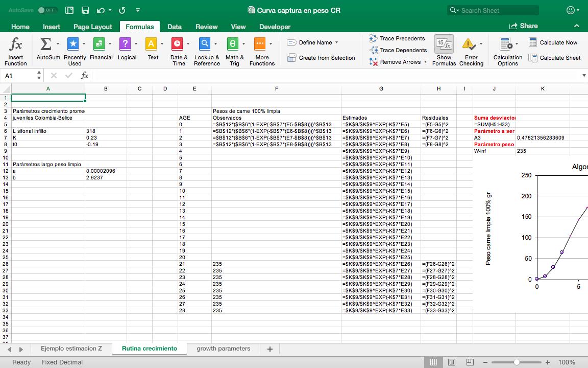Click zoom out minus button
The image size is (588, 368).
click(x=486, y=362)
